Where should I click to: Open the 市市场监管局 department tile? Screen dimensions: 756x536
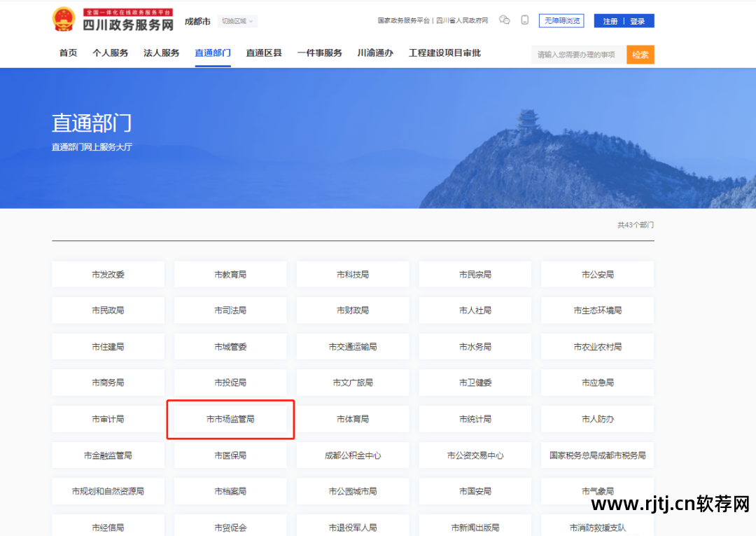point(230,419)
